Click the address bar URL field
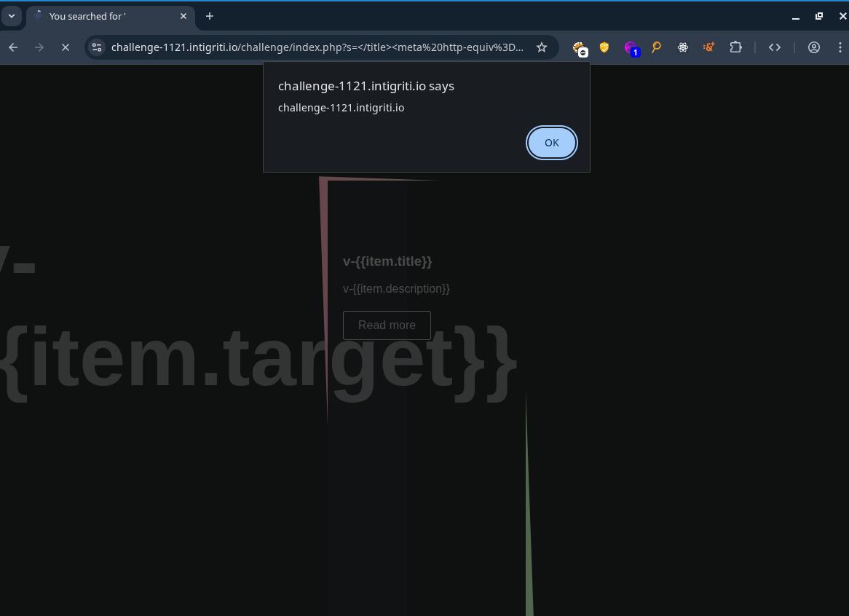 [317, 47]
